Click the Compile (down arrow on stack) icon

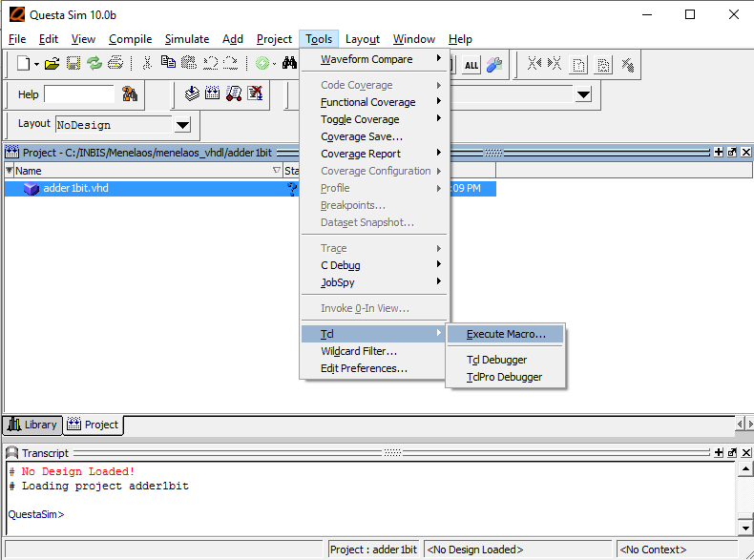click(192, 93)
